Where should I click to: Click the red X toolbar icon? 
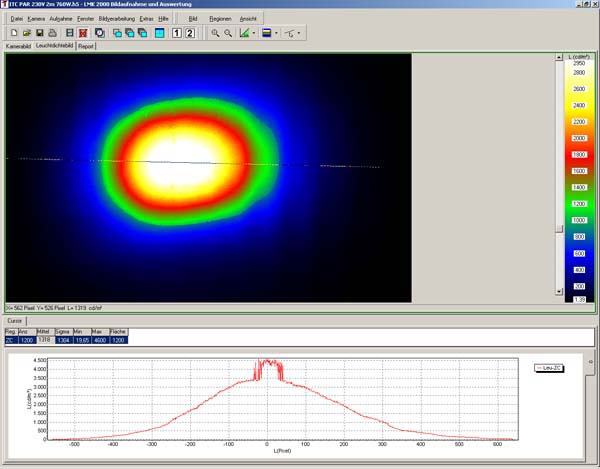(x=82, y=33)
